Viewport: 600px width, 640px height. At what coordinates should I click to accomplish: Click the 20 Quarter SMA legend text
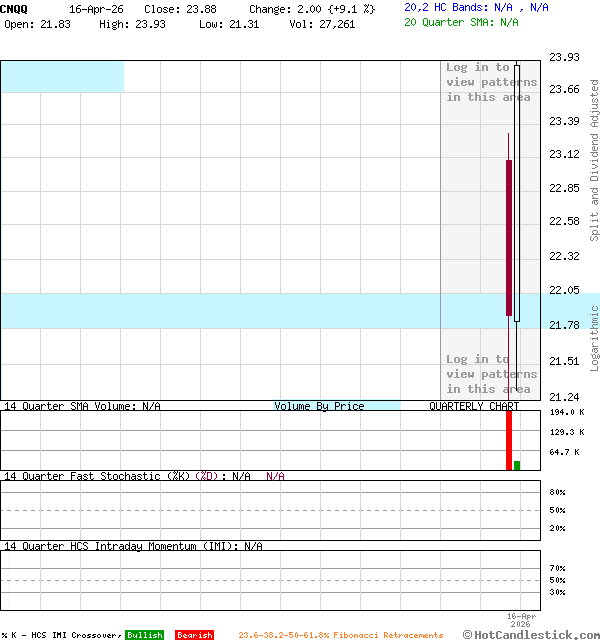(x=461, y=21)
